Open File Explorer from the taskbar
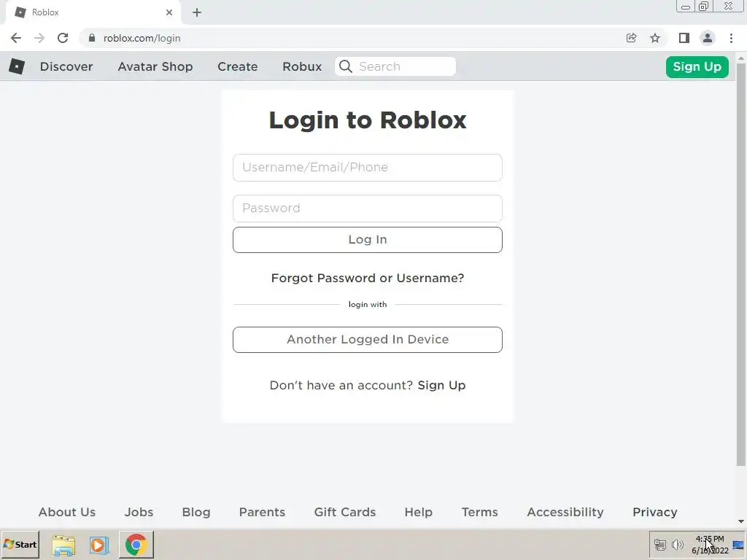 pos(63,545)
